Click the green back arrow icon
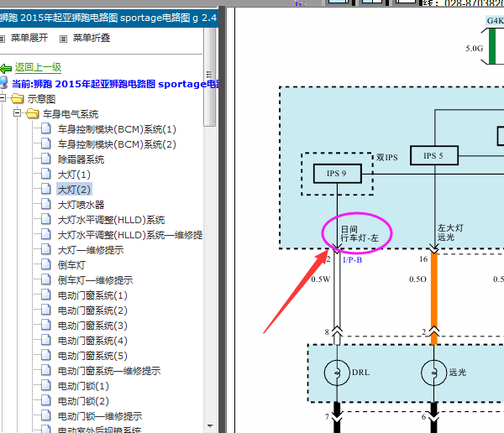 tap(6, 69)
